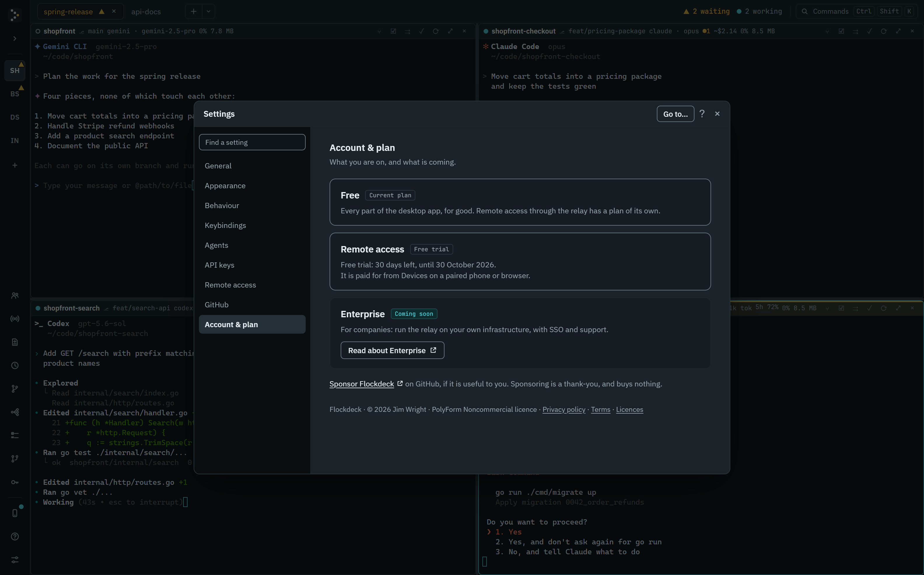The image size is (924, 575).
Task: Click the Flockdeck logo icon at top left
Action: (15, 15)
